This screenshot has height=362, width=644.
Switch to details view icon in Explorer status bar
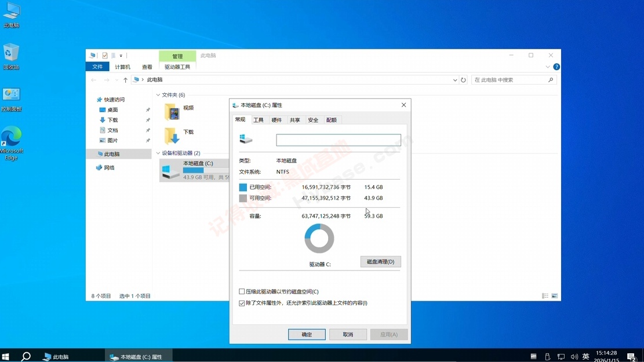(x=545, y=295)
